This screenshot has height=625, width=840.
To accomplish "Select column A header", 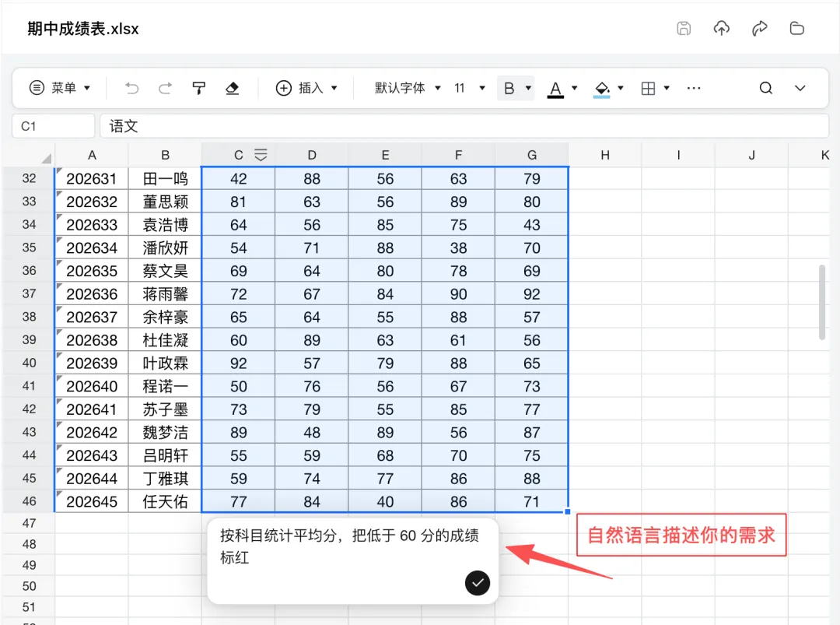I will pos(92,155).
